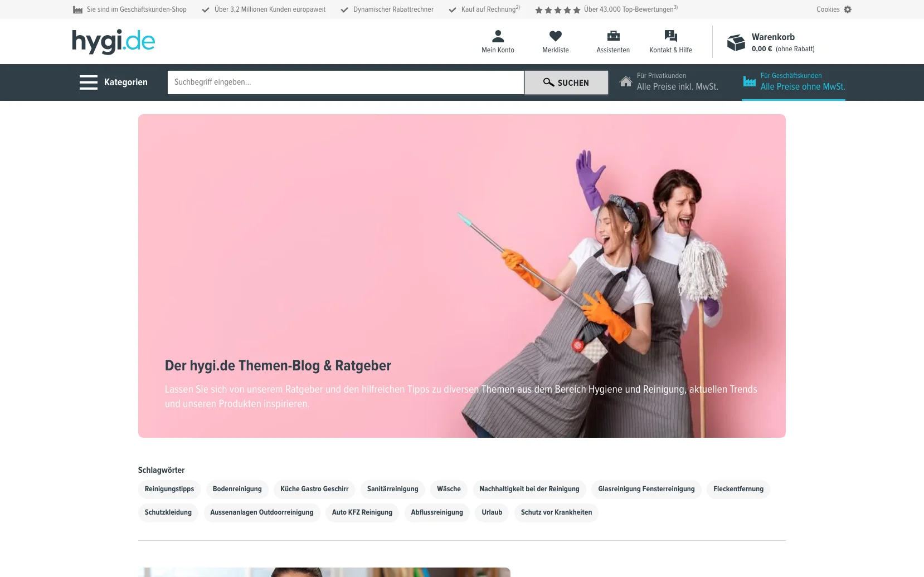Select the Fleckentfernung tag
The image size is (924, 577).
pyautogui.click(x=738, y=489)
